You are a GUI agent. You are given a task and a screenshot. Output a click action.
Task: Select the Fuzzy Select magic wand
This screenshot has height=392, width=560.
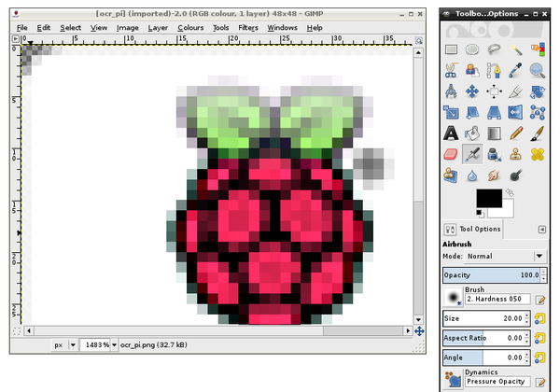[x=516, y=49]
